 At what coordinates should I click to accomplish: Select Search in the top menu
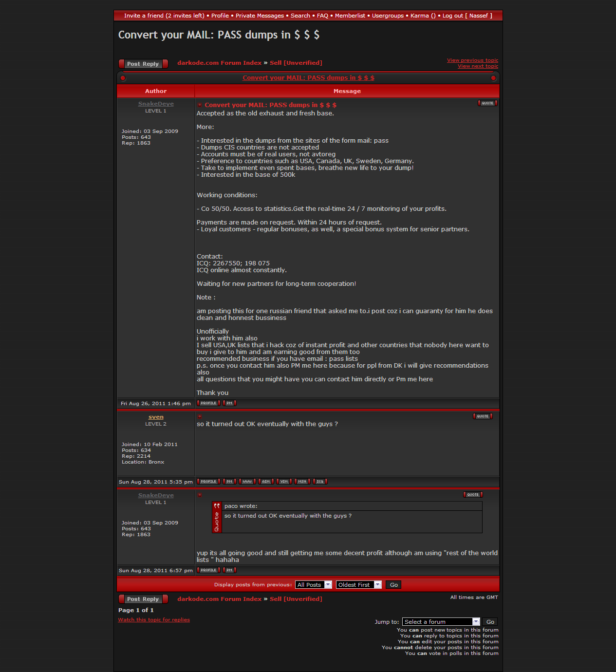300,16
